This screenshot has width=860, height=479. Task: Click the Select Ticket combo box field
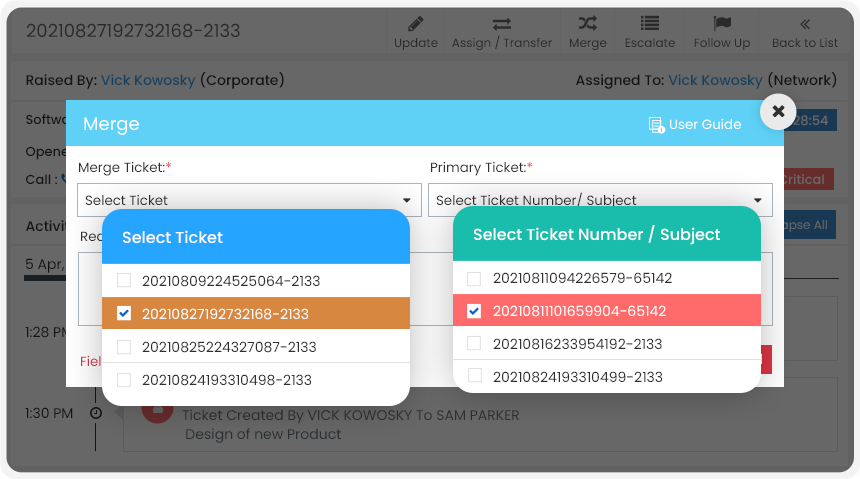[249, 200]
